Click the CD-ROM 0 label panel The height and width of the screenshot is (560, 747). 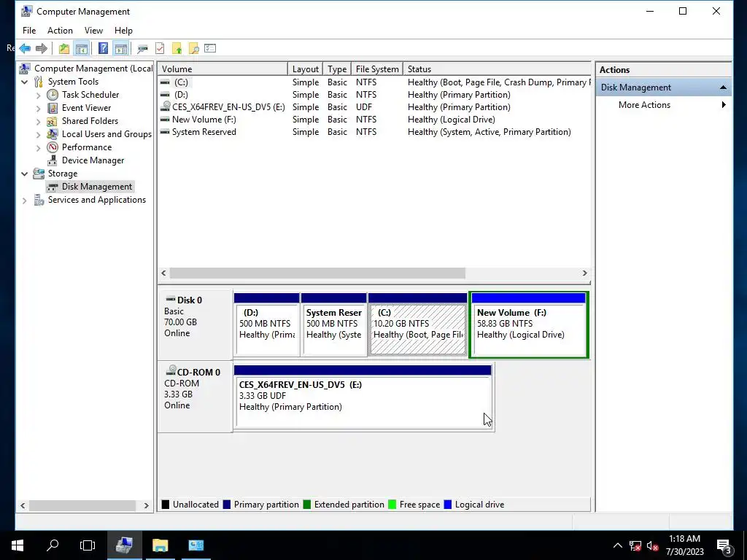coord(196,397)
